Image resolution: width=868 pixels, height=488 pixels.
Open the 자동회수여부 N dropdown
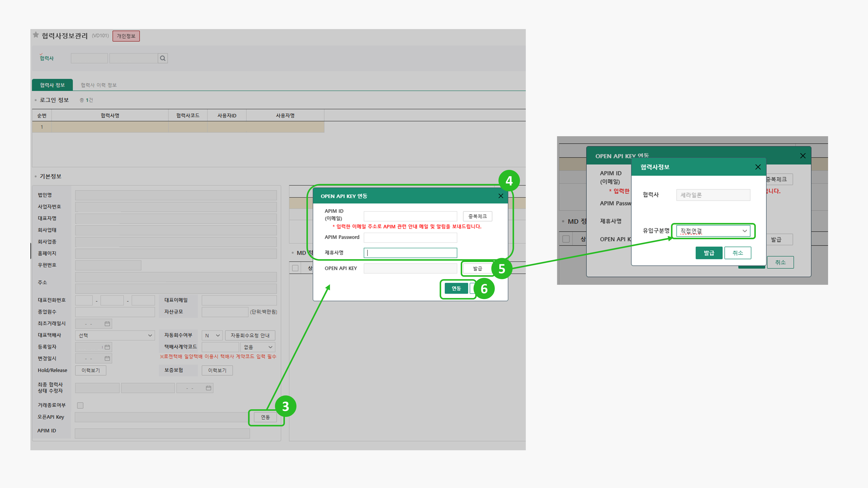tap(212, 336)
